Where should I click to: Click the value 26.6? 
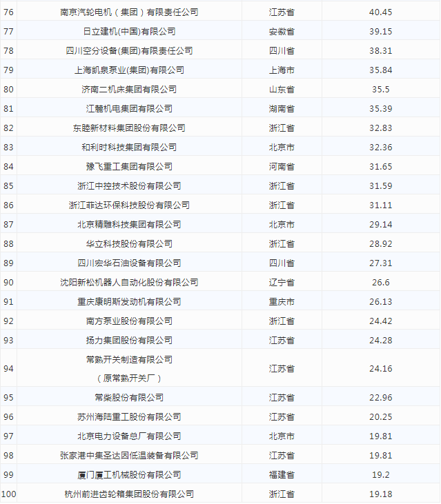[380, 282]
